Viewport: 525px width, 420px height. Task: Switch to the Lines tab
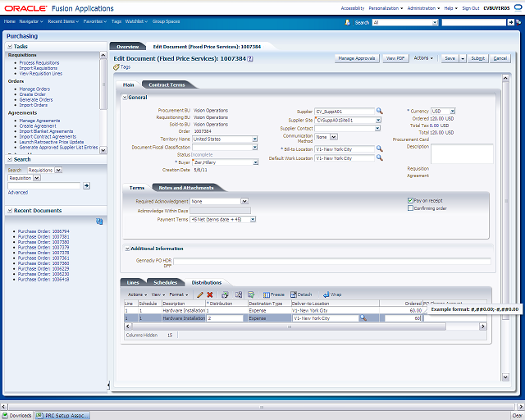coord(133,283)
